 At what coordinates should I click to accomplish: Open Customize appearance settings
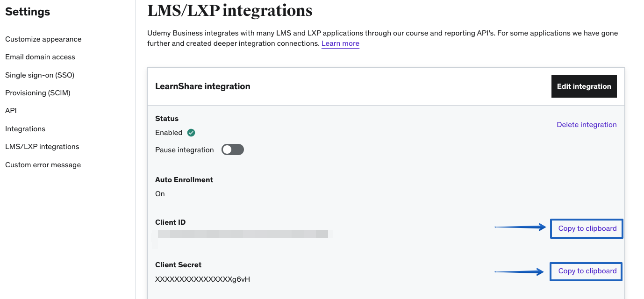[43, 39]
